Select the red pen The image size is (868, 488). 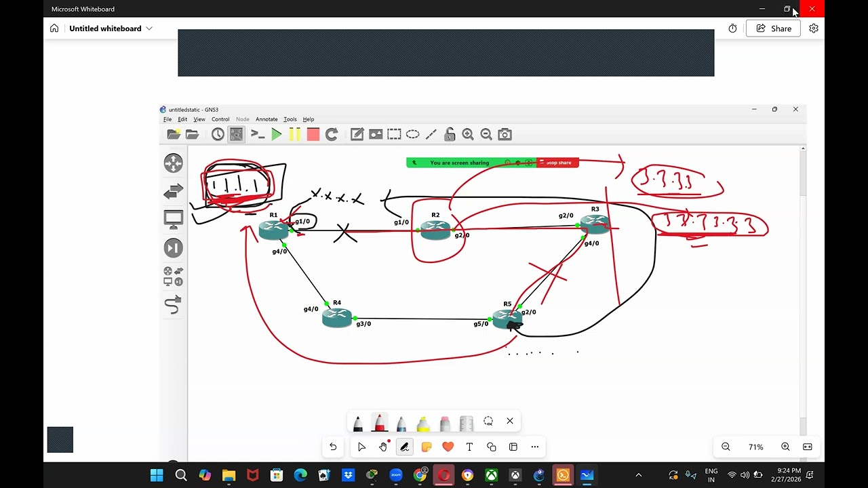pos(380,423)
